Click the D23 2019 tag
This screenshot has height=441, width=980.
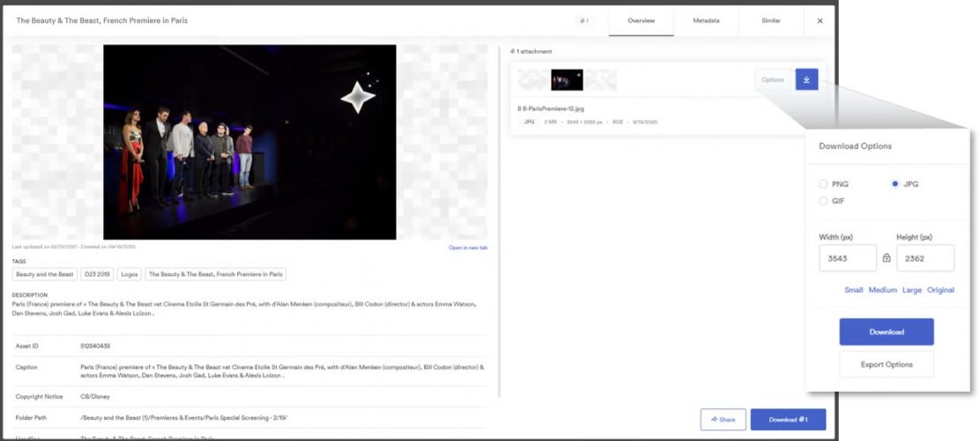[98, 274]
